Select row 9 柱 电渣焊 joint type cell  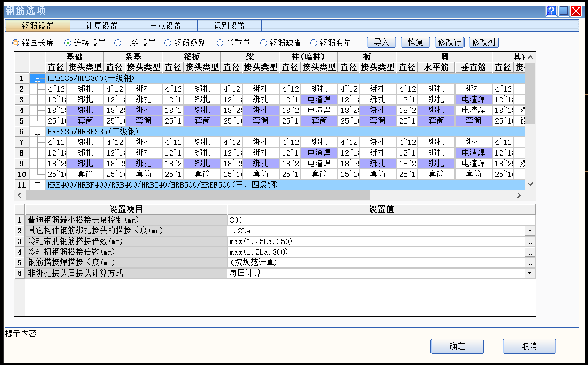click(319, 164)
